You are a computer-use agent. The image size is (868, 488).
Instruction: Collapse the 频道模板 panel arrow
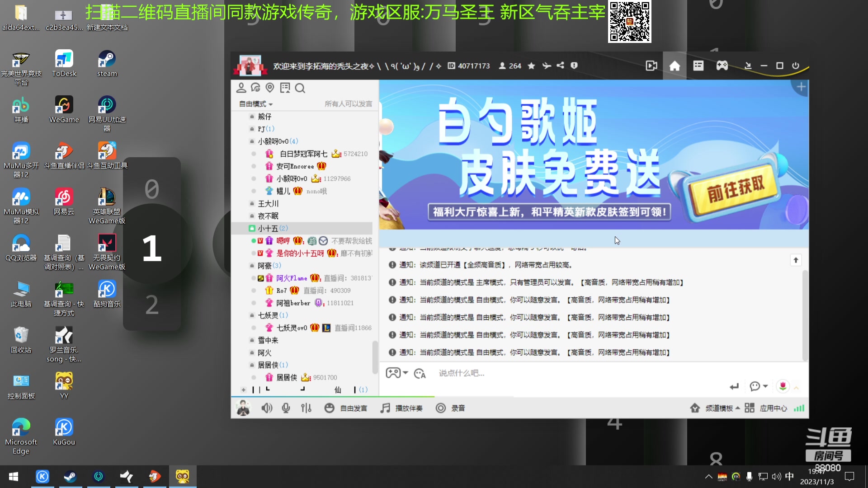tap(737, 408)
